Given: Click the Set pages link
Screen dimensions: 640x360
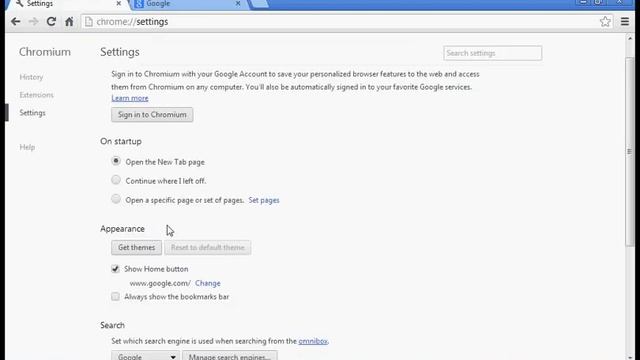Looking at the screenshot, I should point(264,200).
